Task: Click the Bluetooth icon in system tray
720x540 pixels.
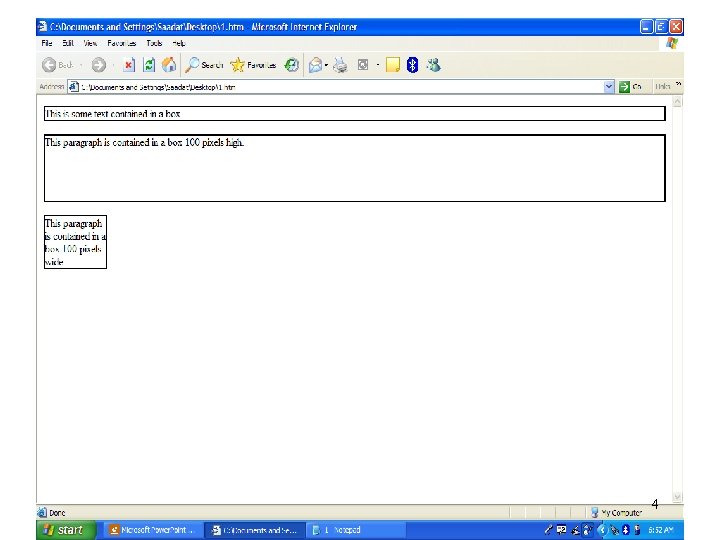Action: pos(625,530)
